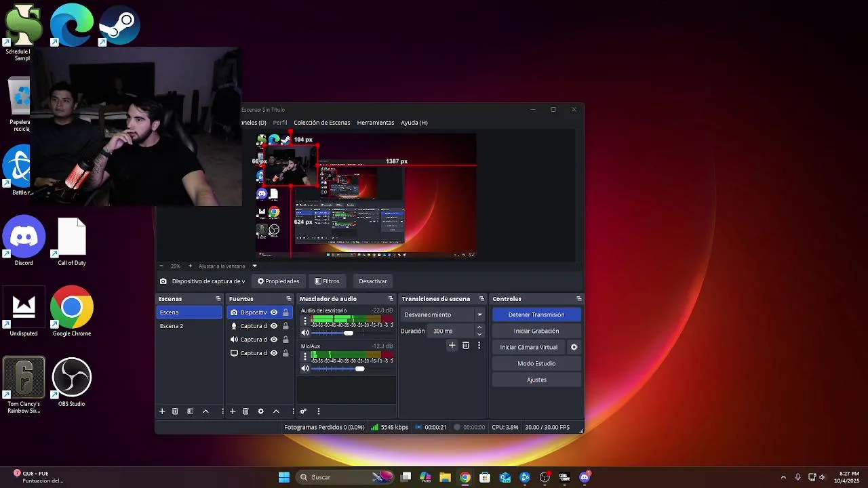Open Propiedades of the selected source

pos(278,281)
